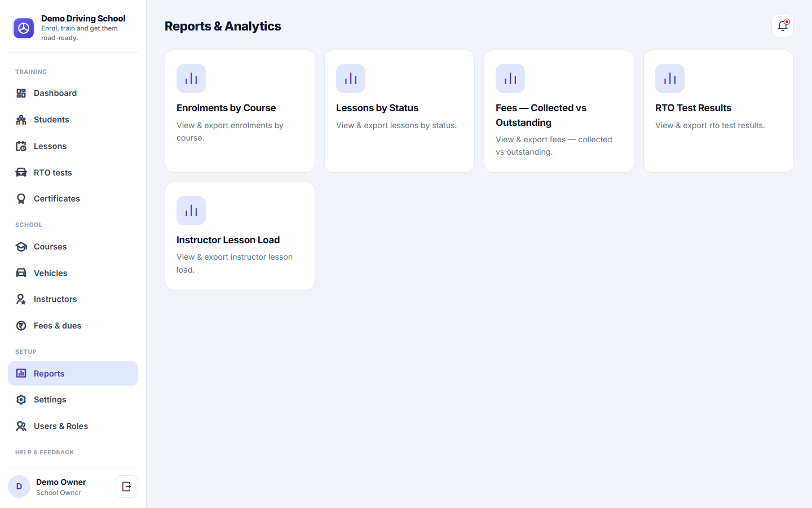Click the Settings gear icon
Screen dimensions: 812x508
point(21,400)
